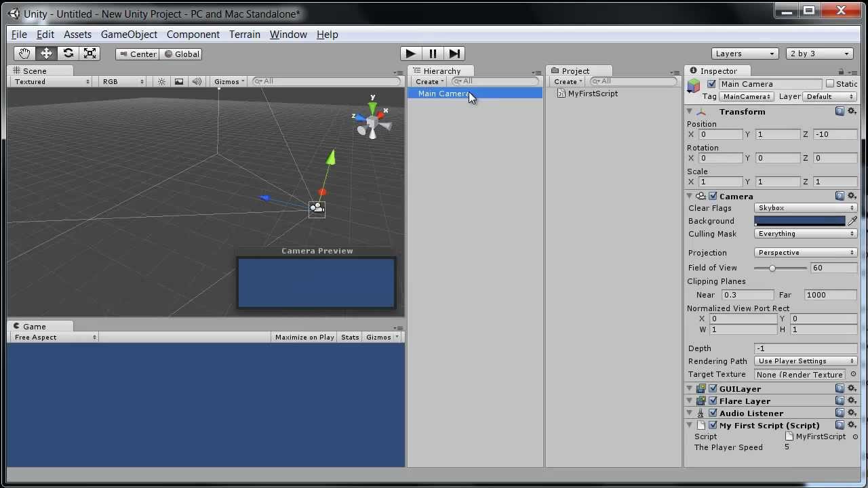The height and width of the screenshot is (488, 868).
Task: Open the Terrain menu
Action: point(245,35)
